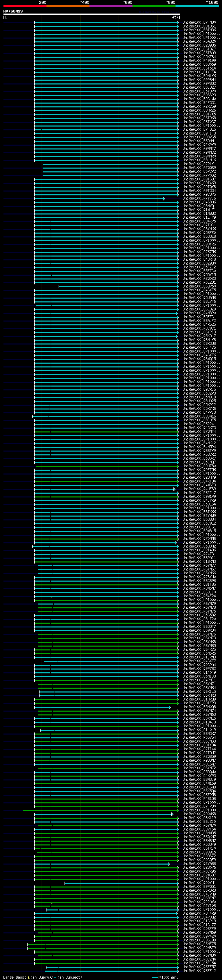The image size is (222, 980).
Task: Select hit UniRef100_Q6QP50
Action: tap(199, 286)
